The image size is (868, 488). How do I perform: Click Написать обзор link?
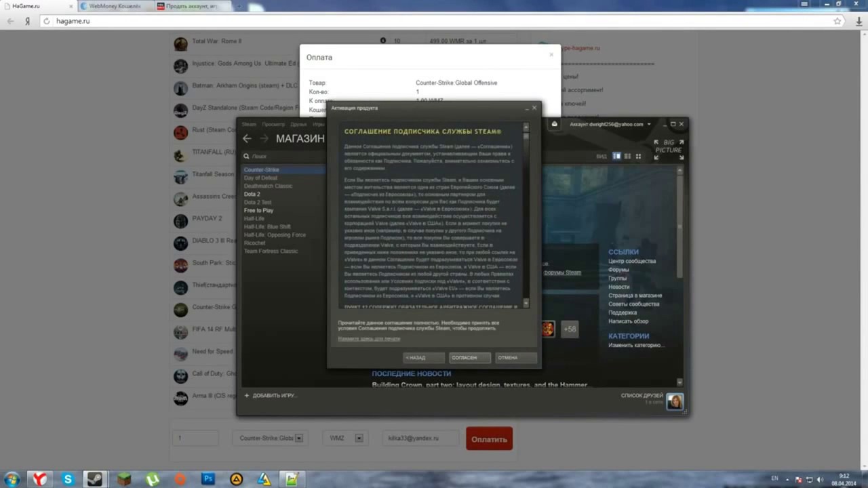tap(628, 321)
